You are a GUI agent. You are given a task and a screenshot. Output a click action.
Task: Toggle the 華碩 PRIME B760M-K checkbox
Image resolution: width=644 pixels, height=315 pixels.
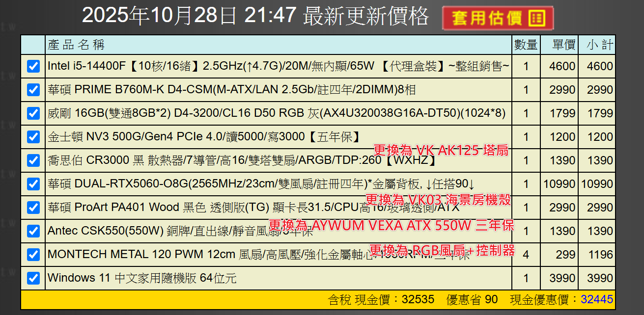point(33,90)
